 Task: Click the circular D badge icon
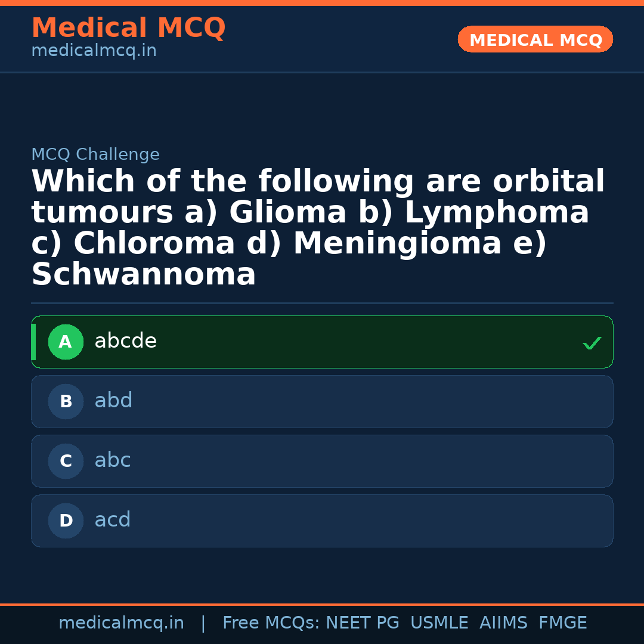pos(66,521)
